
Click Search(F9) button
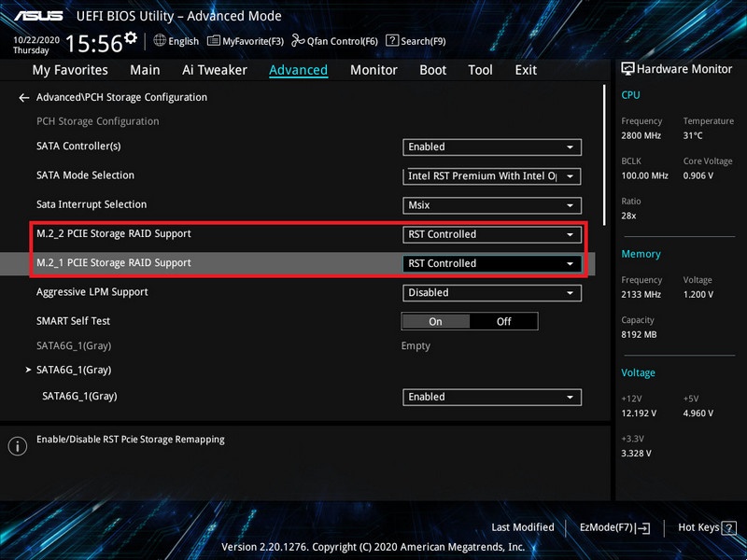(416, 41)
